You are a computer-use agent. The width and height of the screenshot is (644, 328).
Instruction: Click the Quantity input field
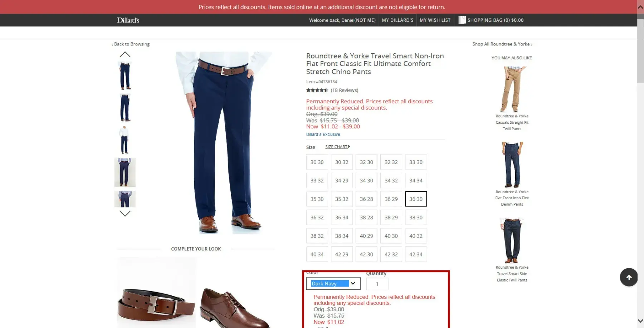coord(377,284)
